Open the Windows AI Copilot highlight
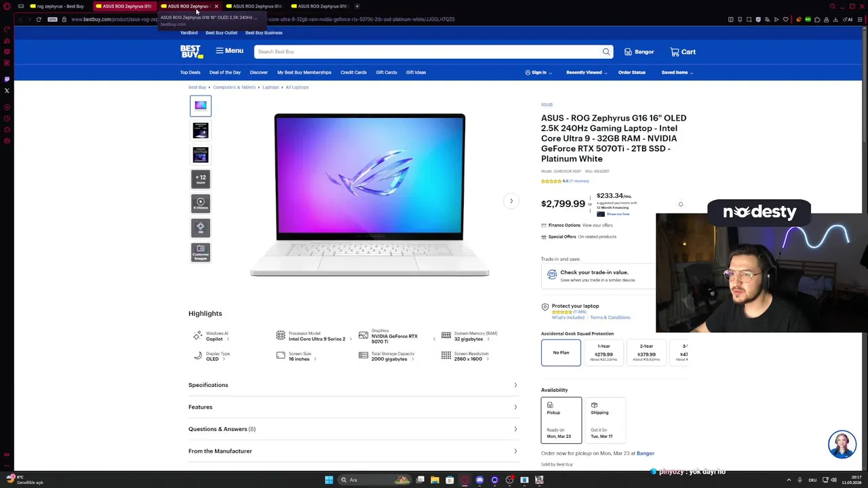 click(212, 336)
